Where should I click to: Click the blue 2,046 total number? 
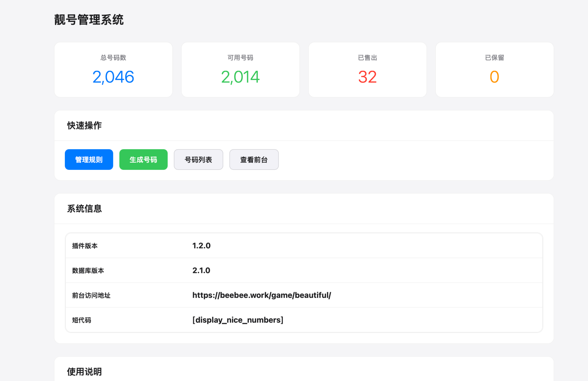113,77
